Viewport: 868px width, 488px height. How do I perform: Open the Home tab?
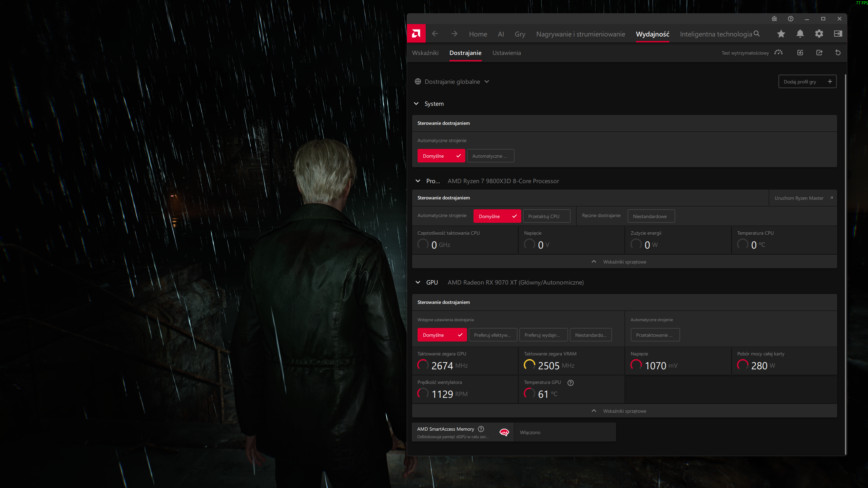[x=478, y=34]
